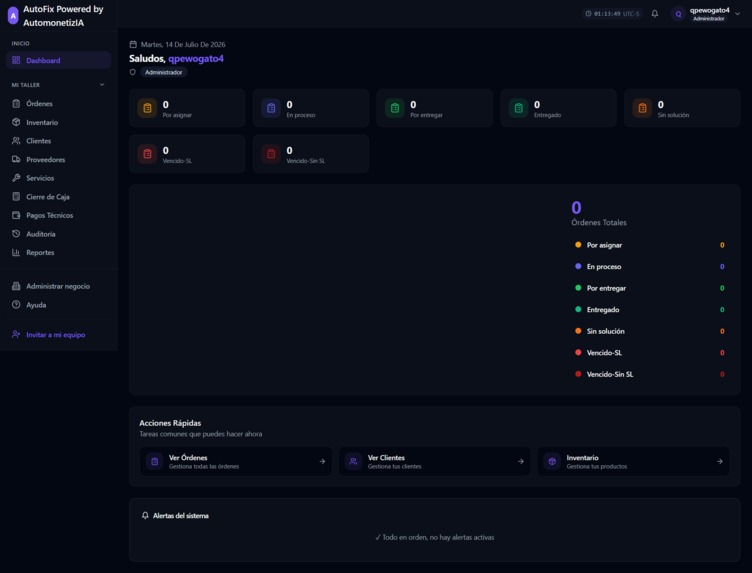Viewport: 752px width, 573px height.
Task: Collapse the Mi Taller sidebar section
Action: point(102,85)
